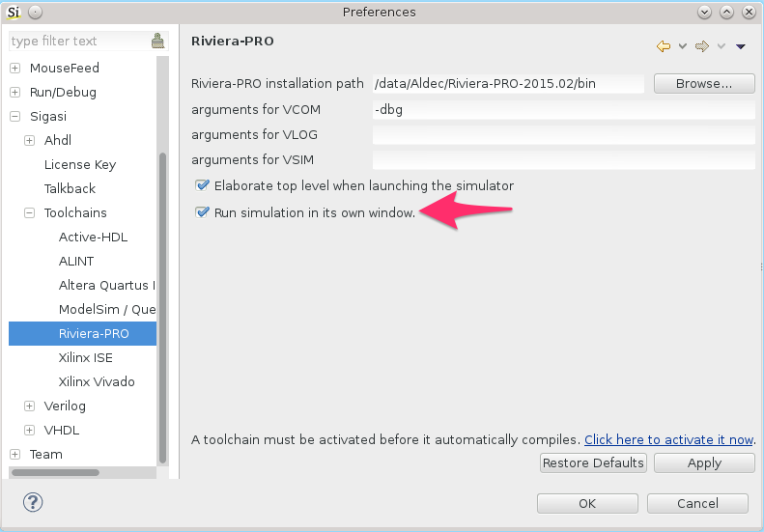Expand the Verilog tree node

coord(30,406)
